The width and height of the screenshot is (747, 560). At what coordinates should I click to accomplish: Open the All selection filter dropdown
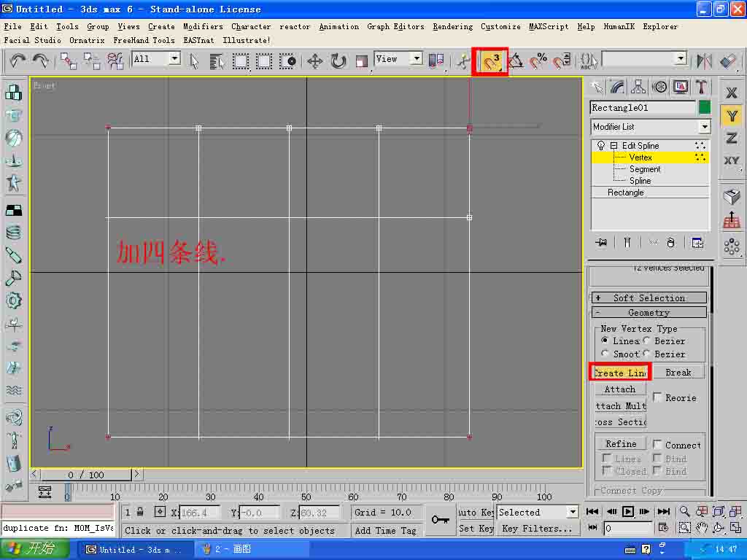pos(175,58)
